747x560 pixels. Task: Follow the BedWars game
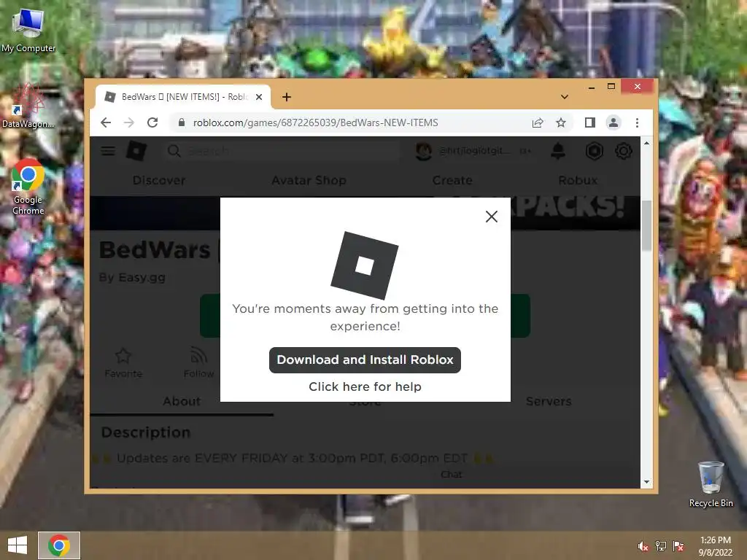tap(198, 363)
